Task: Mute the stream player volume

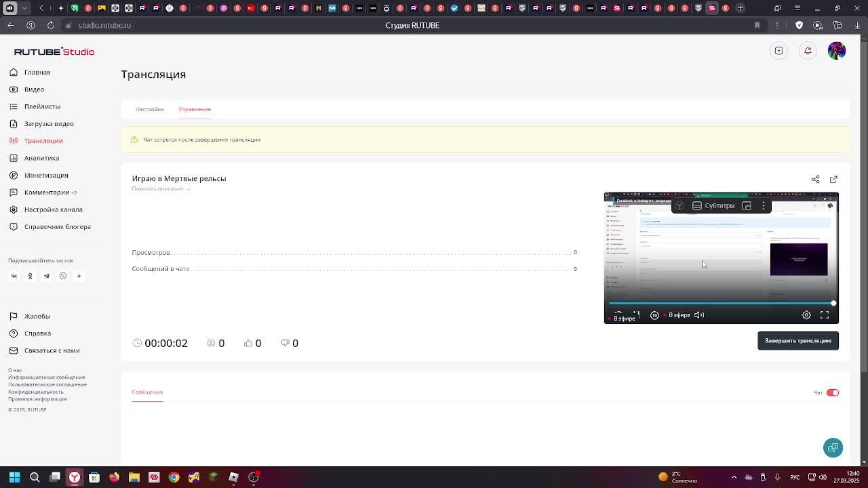Action: coord(699,315)
